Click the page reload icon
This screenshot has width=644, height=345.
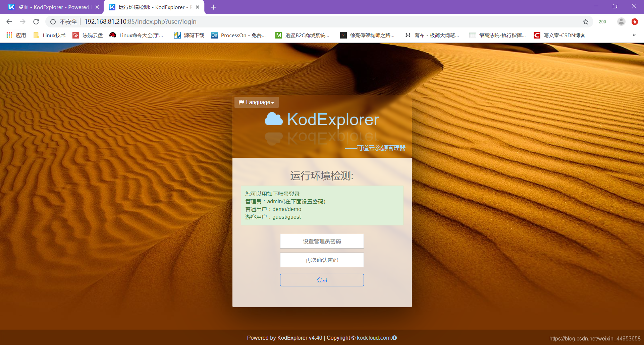click(x=36, y=21)
